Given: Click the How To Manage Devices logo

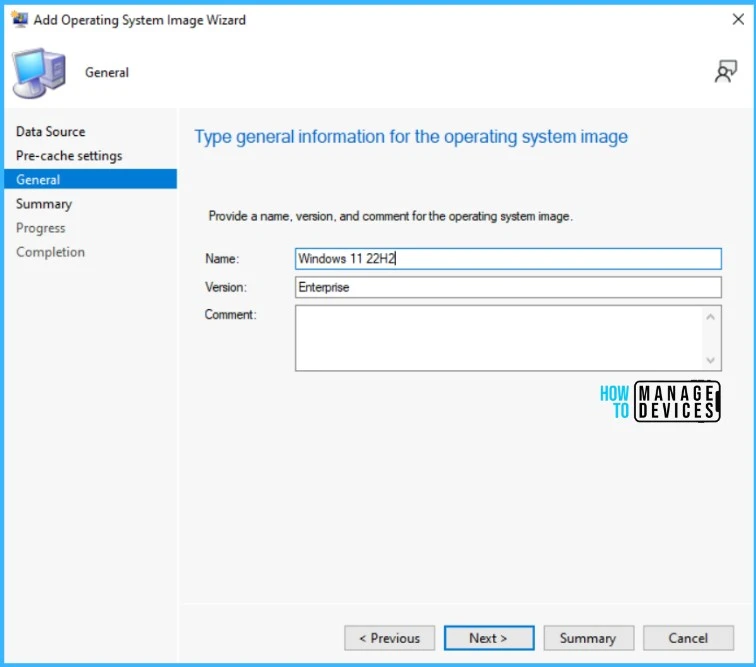Looking at the screenshot, I should 659,402.
